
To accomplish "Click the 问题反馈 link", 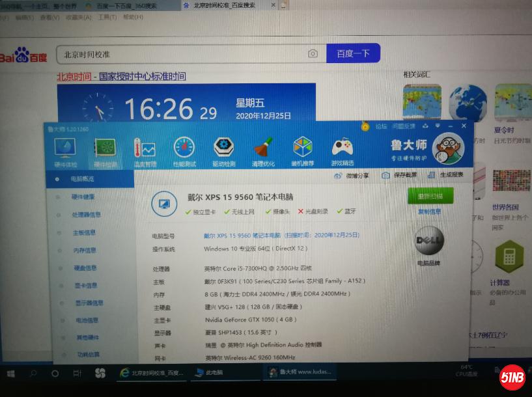I will [404, 126].
